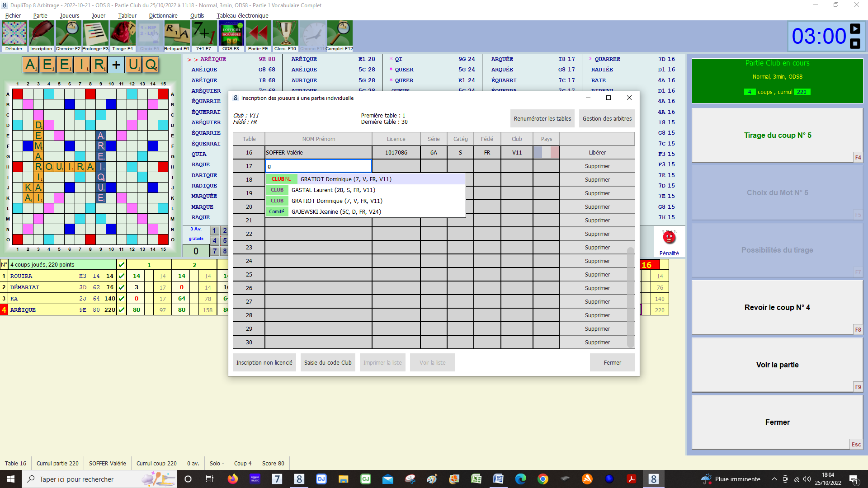The image size is (868, 488).
Task: Click the Saisie du code Club button
Action: [327, 363]
